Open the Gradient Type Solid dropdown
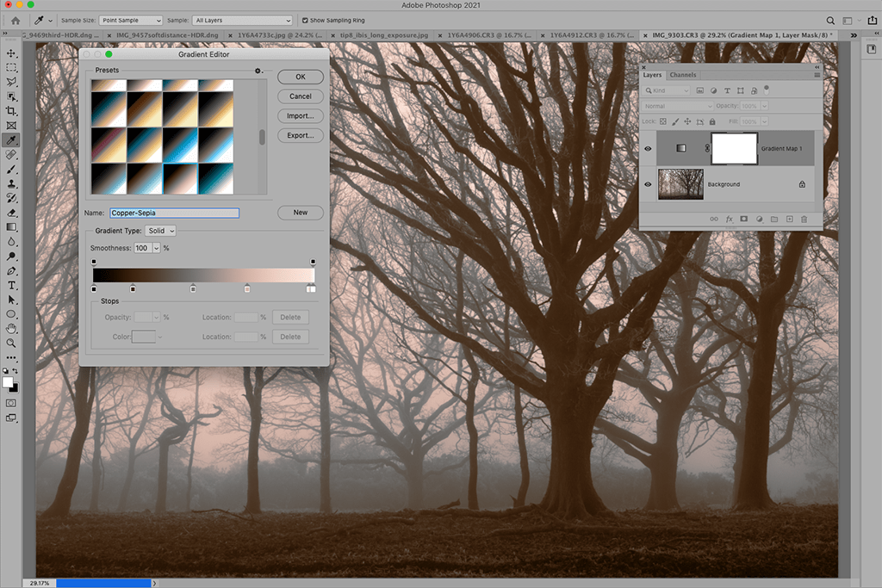Screen dimensions: 882x588 click(x=160, y=231)
